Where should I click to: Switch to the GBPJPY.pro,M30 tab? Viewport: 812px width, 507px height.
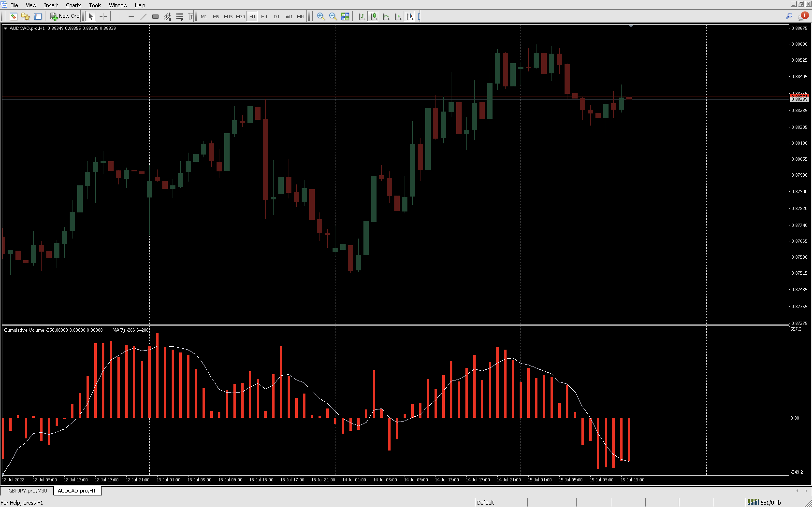pos(28,491)
